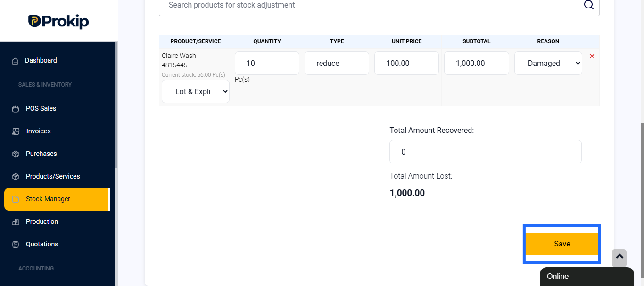Click the REASON column header
This screenshot has width=644, height=286.
[x=548, y=41]
